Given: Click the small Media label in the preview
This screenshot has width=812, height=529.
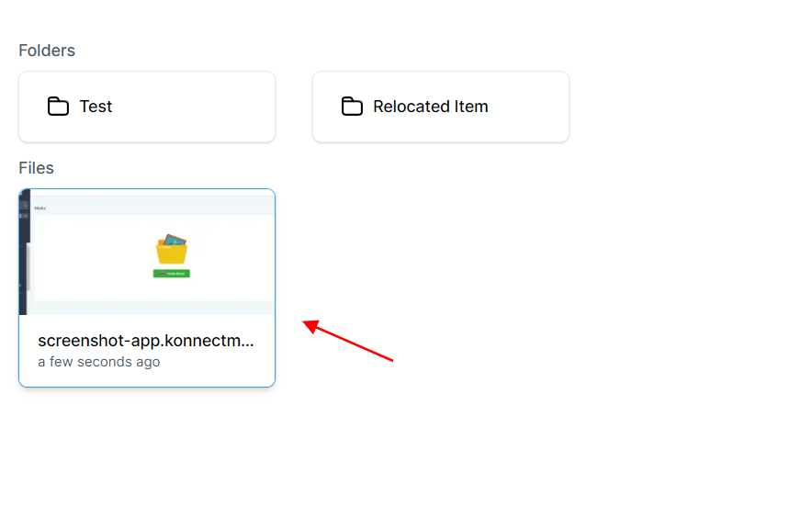Looking at the screenshot, I should tap(39, 208).
